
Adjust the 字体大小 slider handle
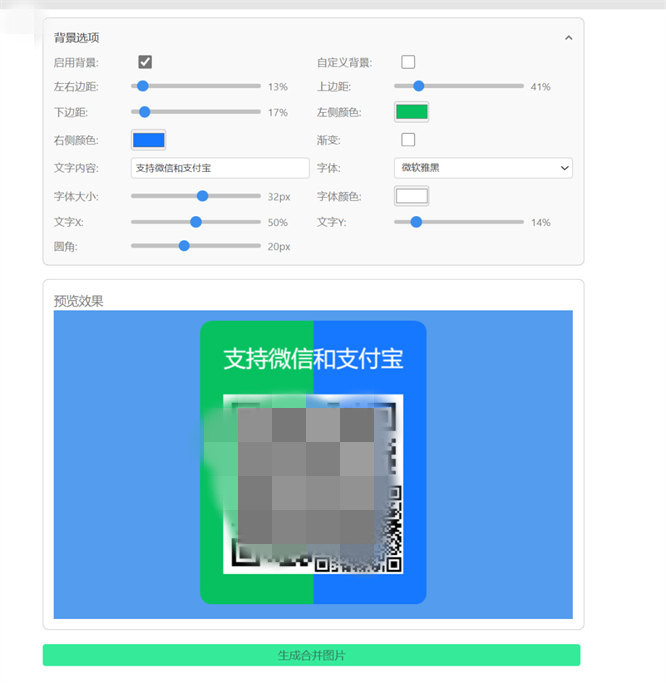tap(202, 196)
